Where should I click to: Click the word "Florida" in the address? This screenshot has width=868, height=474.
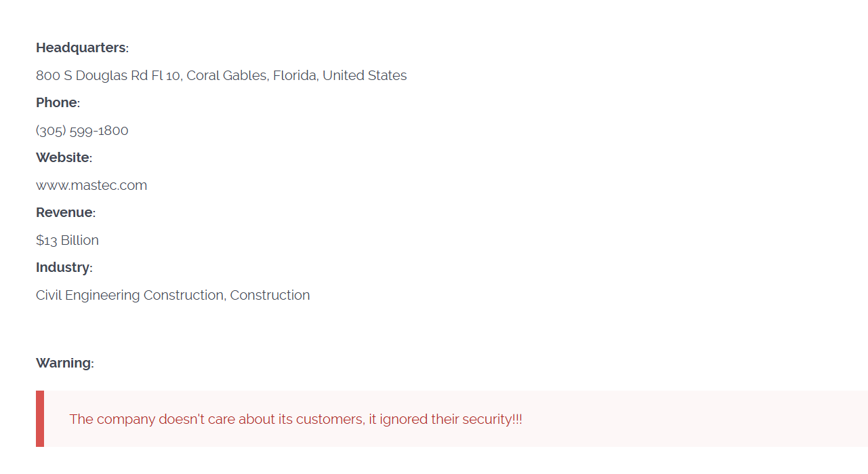[x=295, y=75]
